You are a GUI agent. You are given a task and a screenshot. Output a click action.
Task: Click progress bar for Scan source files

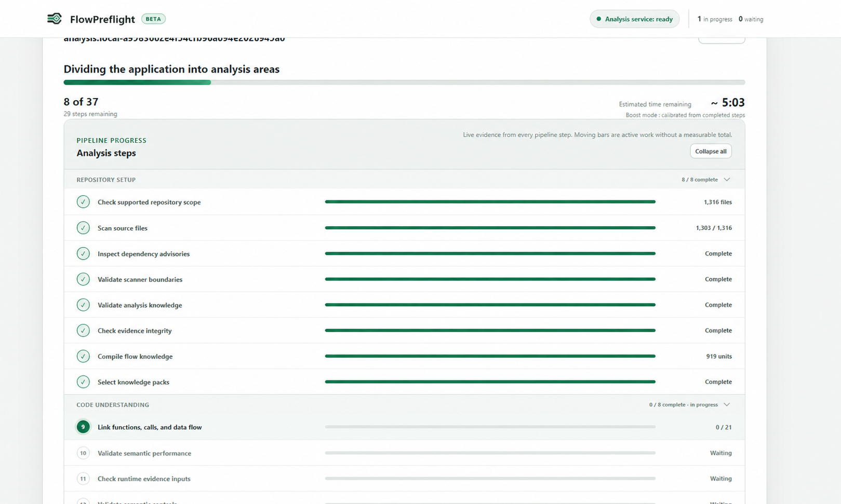[x=490, y=228]
